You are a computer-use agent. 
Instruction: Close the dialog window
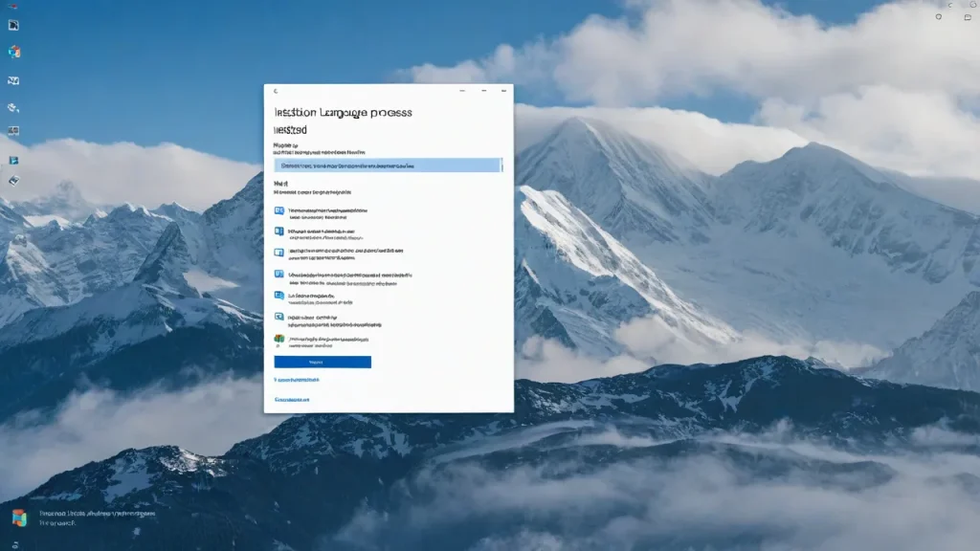point(503,91)
